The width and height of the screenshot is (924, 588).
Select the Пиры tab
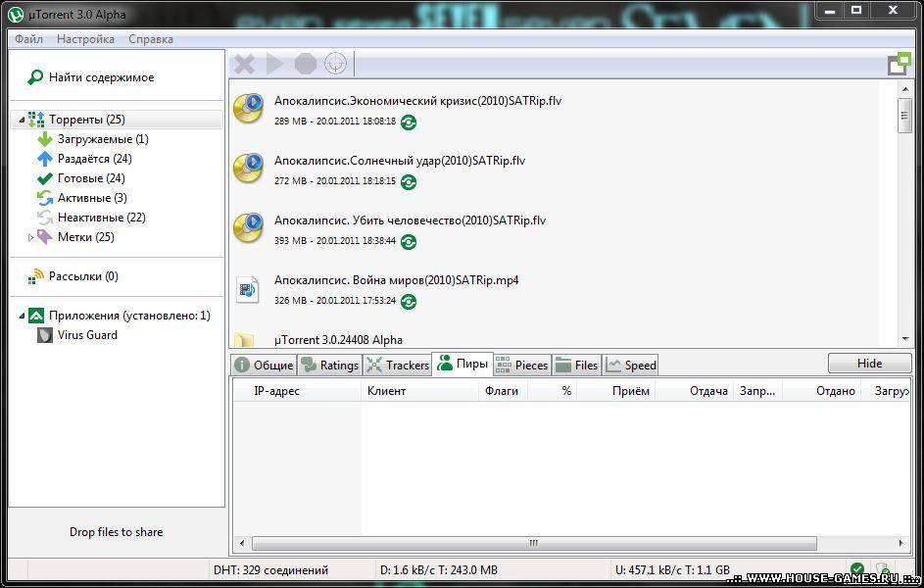pos(462,364)
